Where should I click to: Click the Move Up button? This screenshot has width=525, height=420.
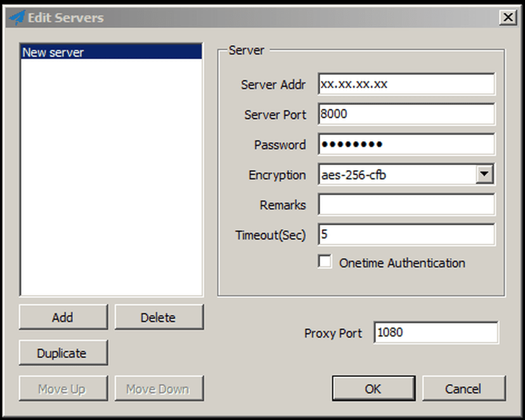(x=62, y=389)
